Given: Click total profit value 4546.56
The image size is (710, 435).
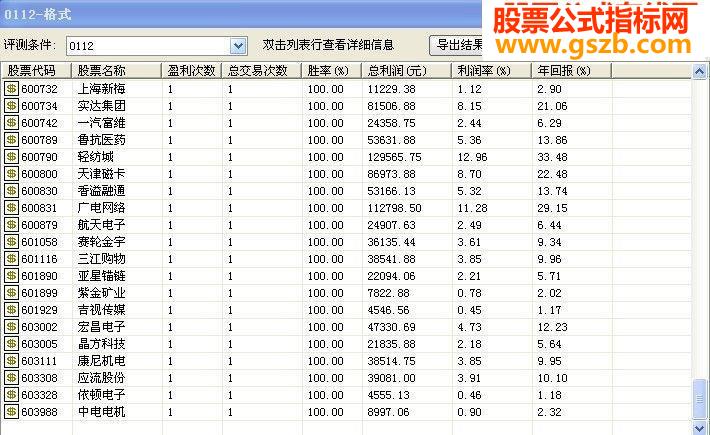Looking at the screenshot, I should click(x=388, y=310).
